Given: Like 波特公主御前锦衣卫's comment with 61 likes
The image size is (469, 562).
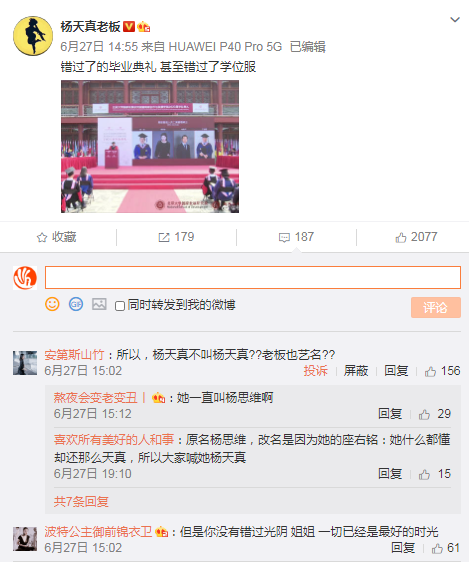Looking at the screenshot, I should 437,548.
